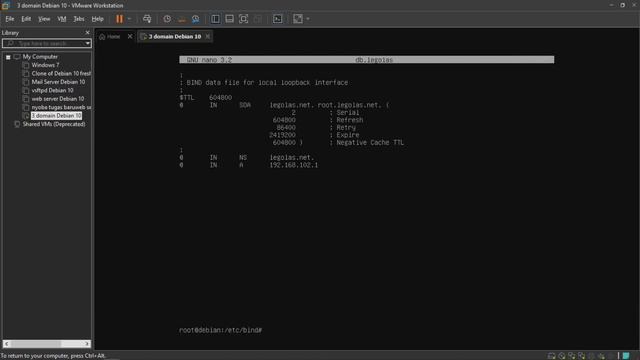The height and width of the screenshot is (360, 640).
Task: Open the stretch guest dropdown arrow
Action: click(308, 19)
